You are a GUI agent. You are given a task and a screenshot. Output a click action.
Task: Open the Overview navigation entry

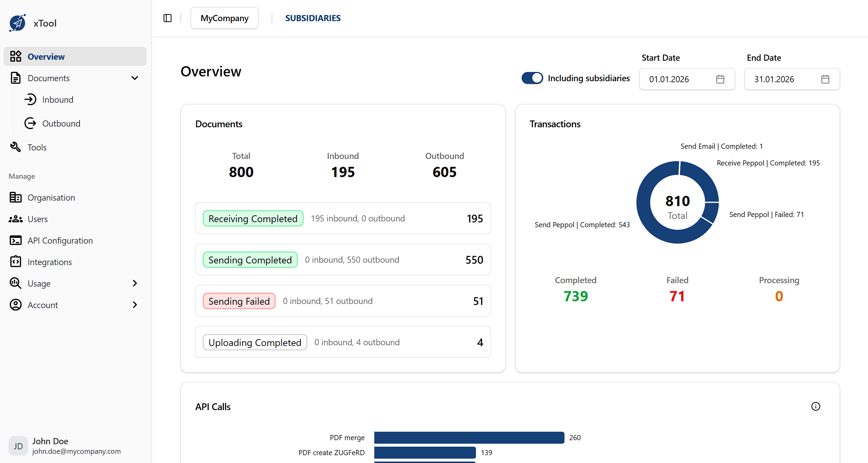46,56
